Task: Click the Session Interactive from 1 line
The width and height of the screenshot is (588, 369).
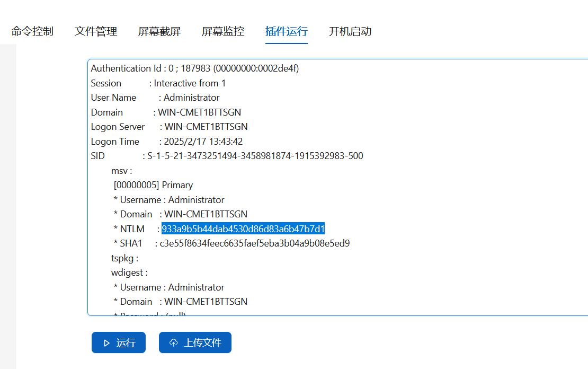Action: click(158, 83)
